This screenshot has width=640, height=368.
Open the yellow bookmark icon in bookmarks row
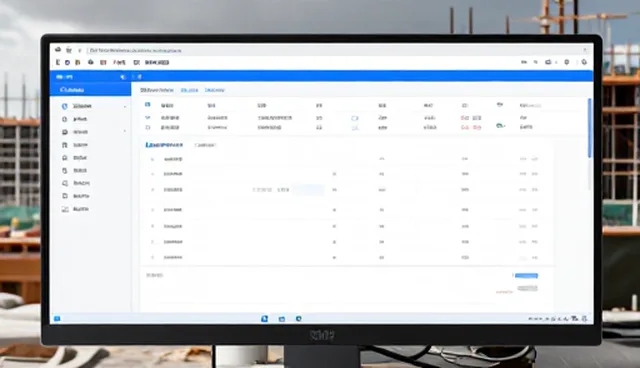(x=78, y=62)
